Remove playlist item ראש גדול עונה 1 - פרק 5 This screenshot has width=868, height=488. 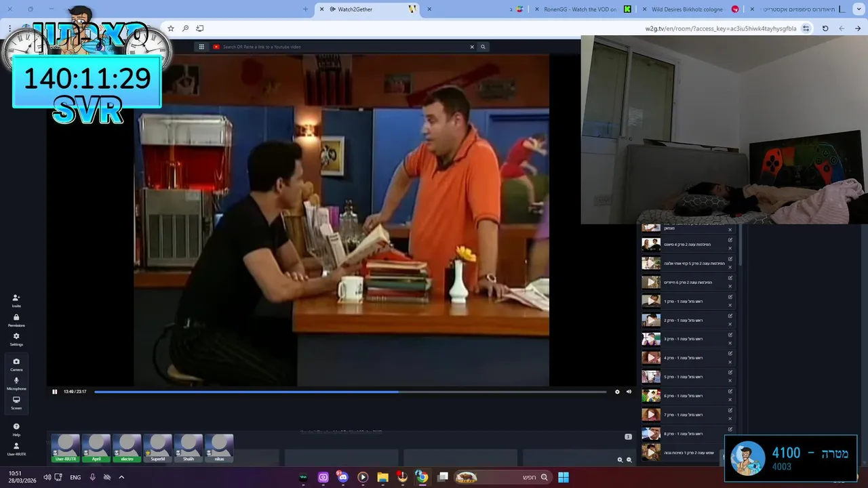click(730, 381)
